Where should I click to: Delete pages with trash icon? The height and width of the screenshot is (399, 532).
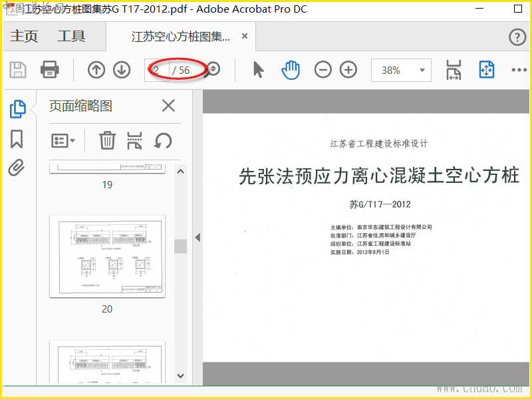click(x=107, y=140)
